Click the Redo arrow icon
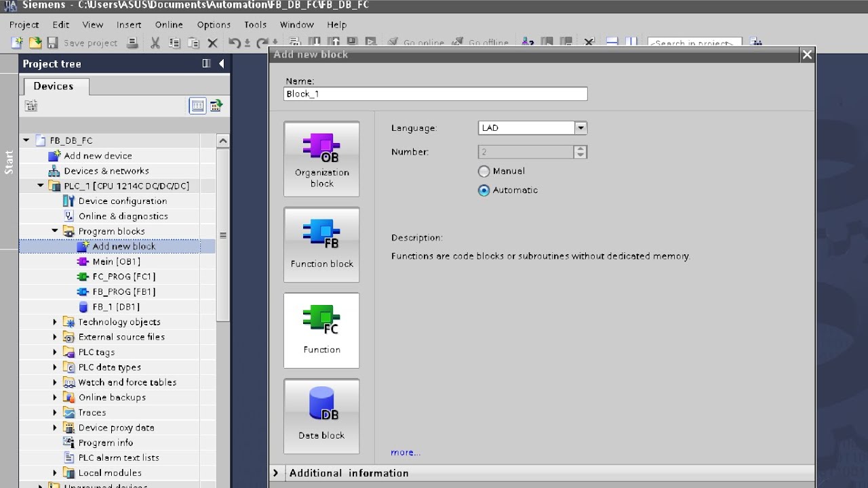The width and height of the screenshot is (868, 488). pos(262,43)
